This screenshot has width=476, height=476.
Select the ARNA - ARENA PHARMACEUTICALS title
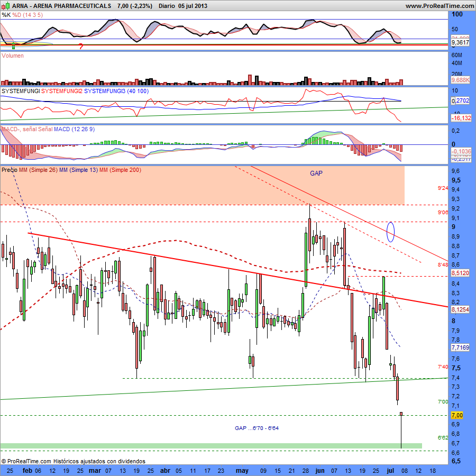pos(62,6)
